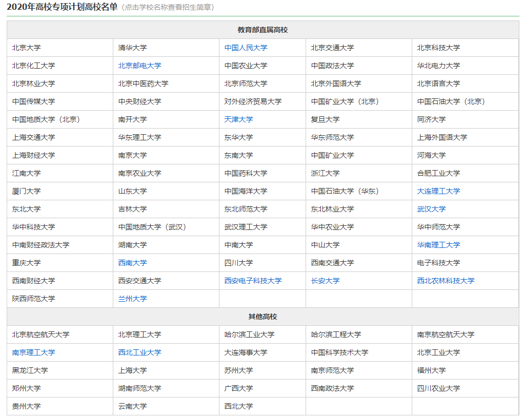Click the 哈尔滨工业大学 cell

[249, 334]
